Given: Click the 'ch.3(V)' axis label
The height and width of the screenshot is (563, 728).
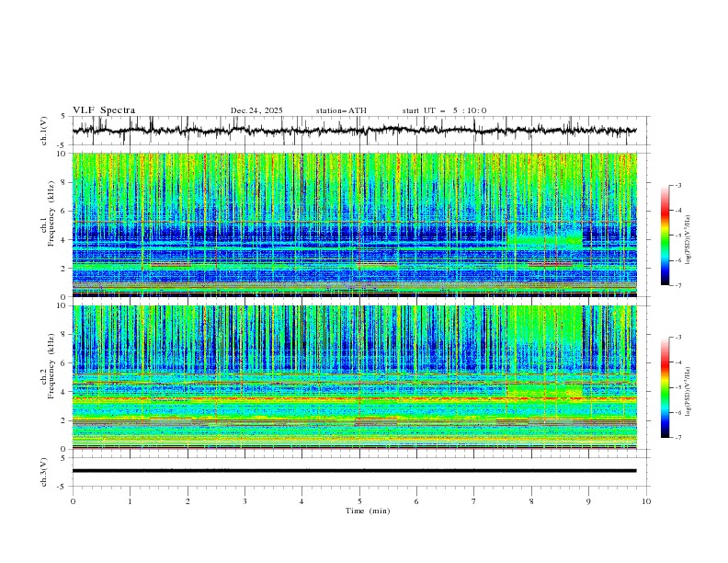Looking at the screenshot, I should [44, 472].
